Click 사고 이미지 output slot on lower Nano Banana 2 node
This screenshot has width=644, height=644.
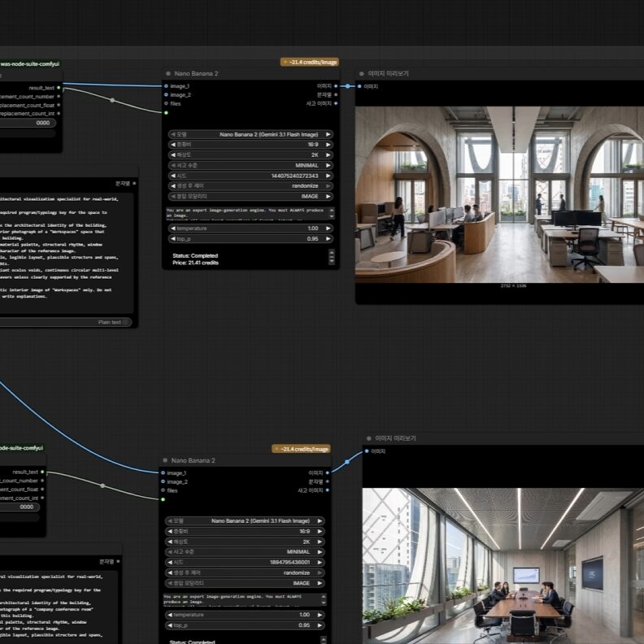coord(328,490)
